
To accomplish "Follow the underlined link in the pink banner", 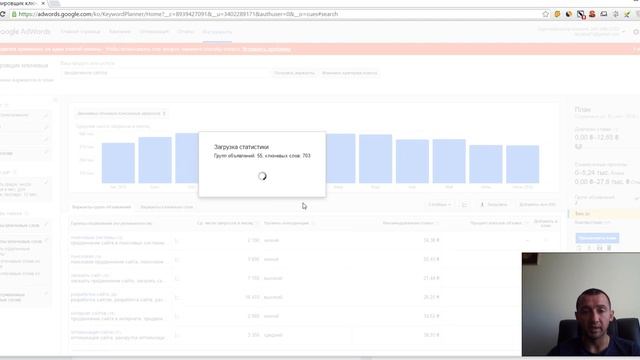I will pyautogui.click(x=267, y=49).
